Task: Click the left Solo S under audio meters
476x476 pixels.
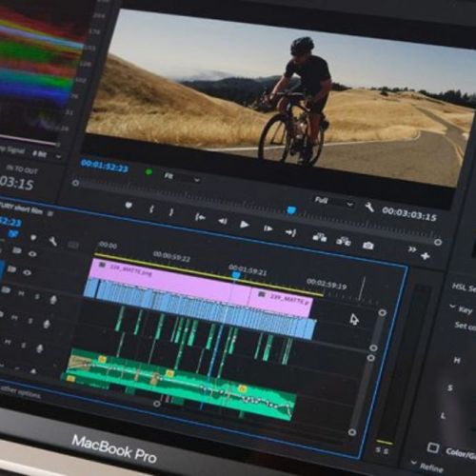Action: click(378, 449)
